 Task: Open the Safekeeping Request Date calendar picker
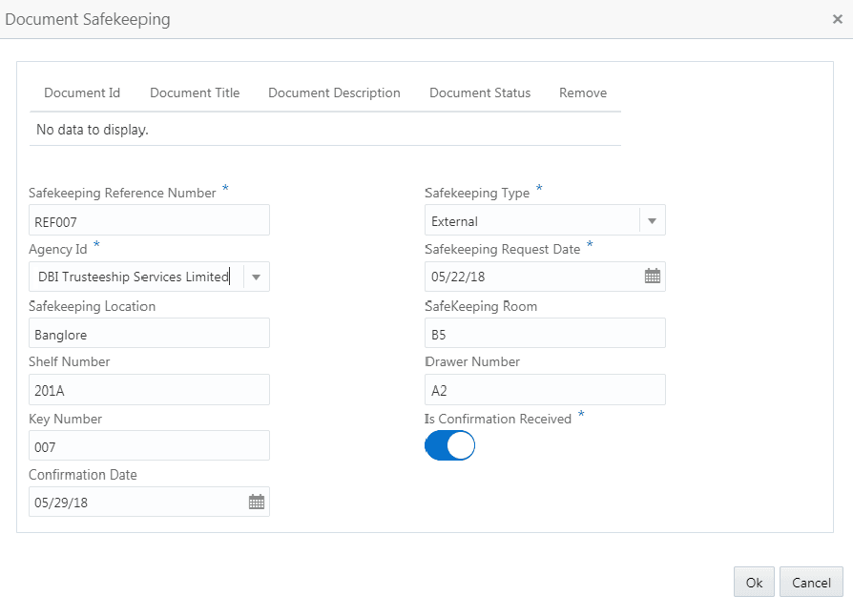pyautogui.click(x=653, y=277)
